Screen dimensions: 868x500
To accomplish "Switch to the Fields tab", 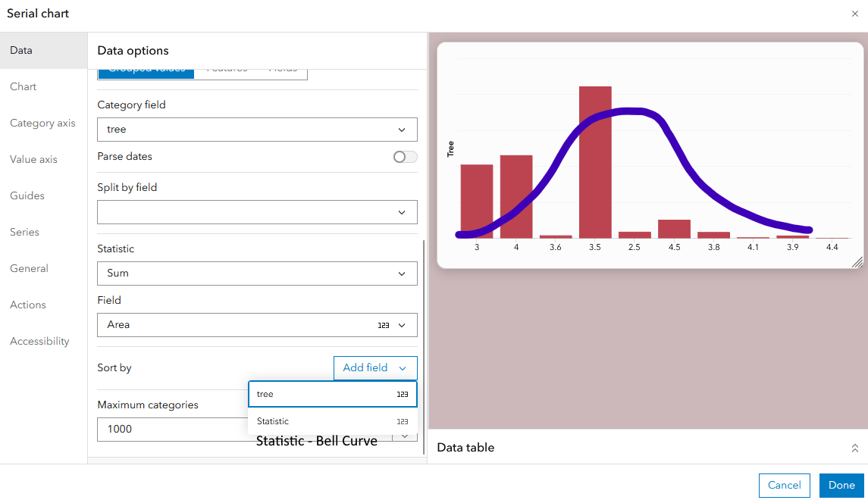I will pyautogui.click(x=282, y=67).
